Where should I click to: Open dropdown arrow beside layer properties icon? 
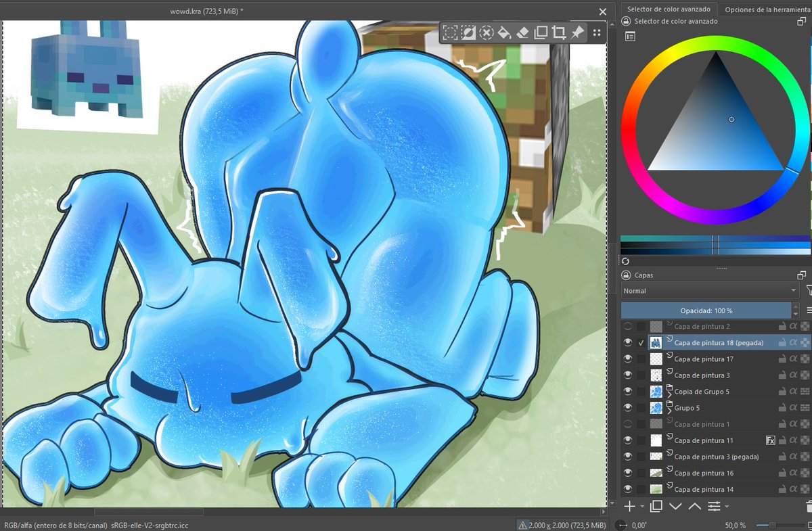click(x=726, y=506)
